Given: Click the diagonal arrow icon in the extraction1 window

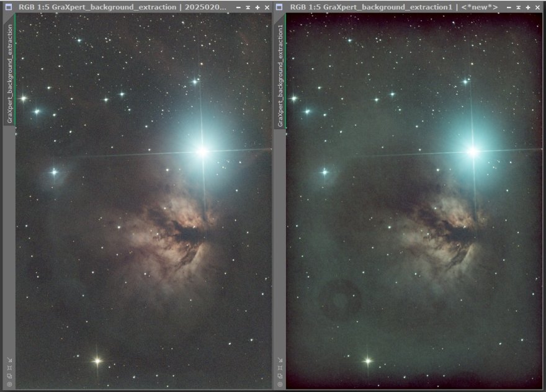Looking at the screenshot, I should coord(280,360).
